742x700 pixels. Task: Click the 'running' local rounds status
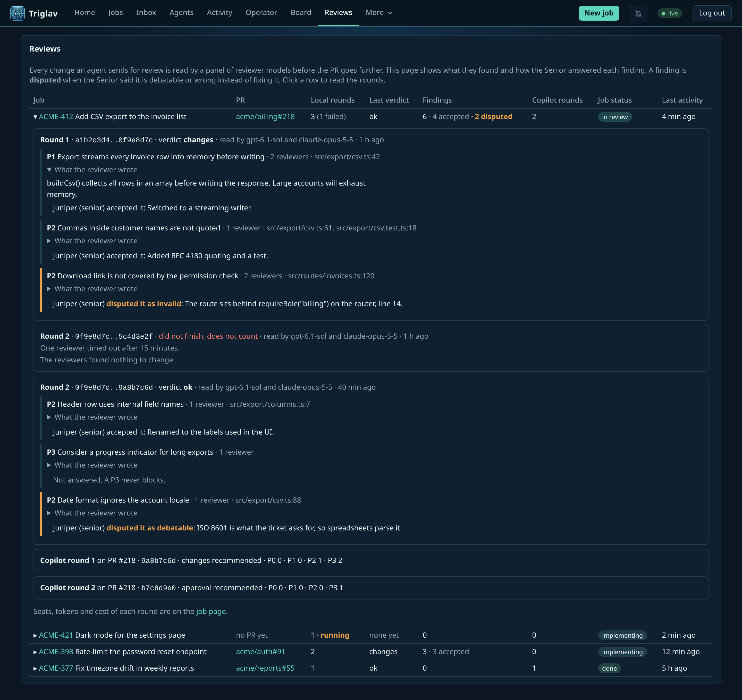[x=335, y=635]
